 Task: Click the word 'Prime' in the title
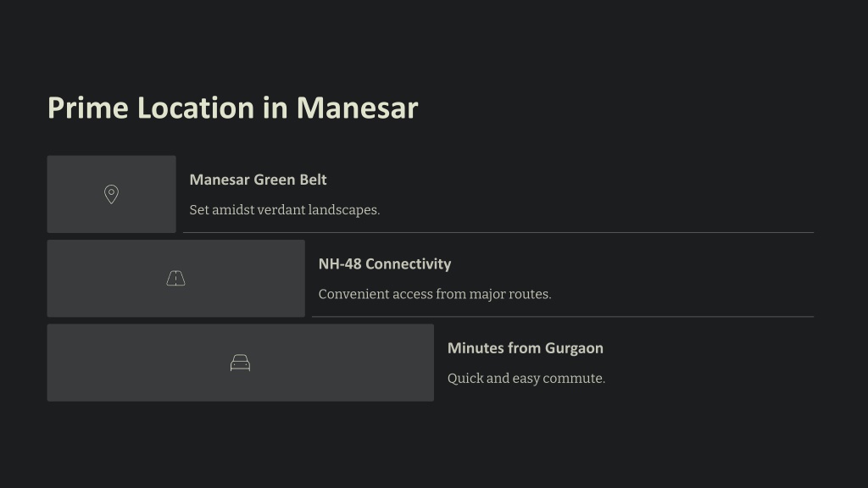tap(88, 108)
